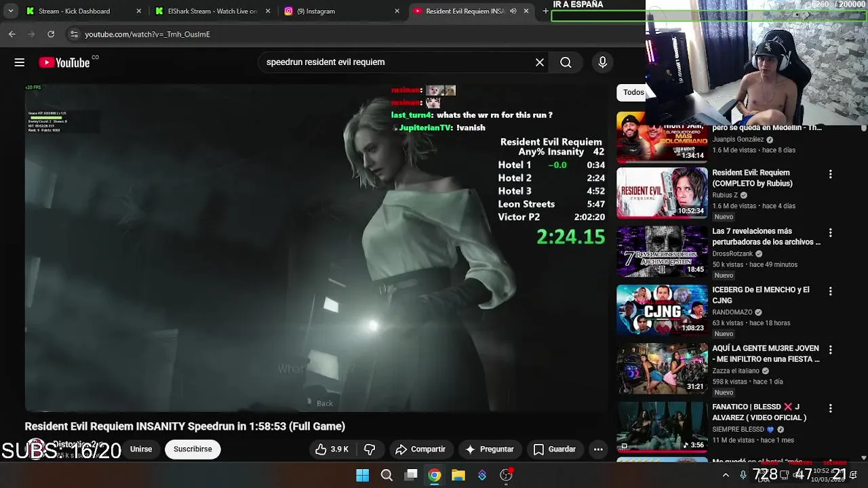Click the video player to pause
868x488 pixels.
(x=317, y=247)
